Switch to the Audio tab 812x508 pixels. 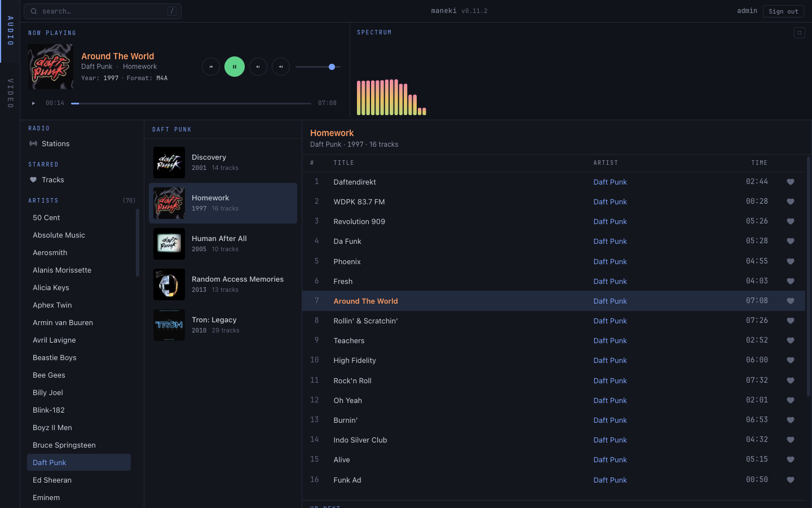click(x=10, y=31)
